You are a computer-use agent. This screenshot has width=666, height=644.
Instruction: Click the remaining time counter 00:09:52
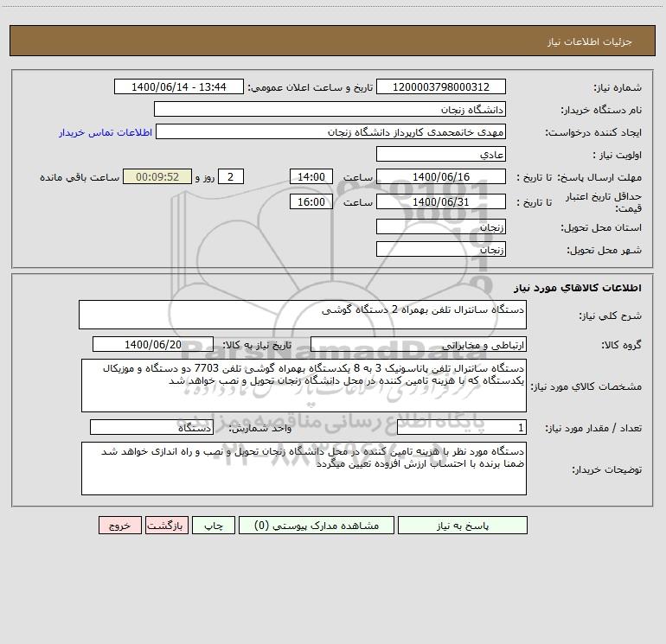point(157,176)
